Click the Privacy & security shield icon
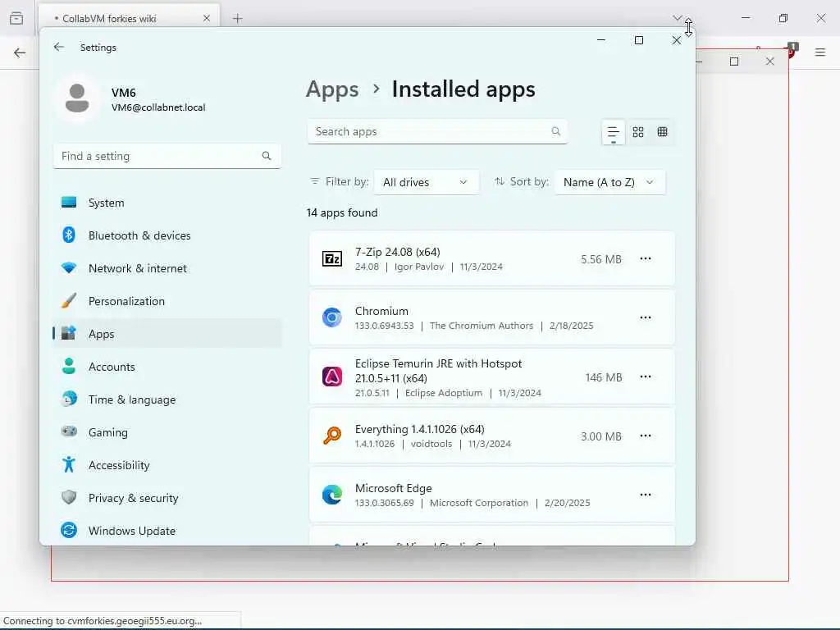 [x=69, y=497]
